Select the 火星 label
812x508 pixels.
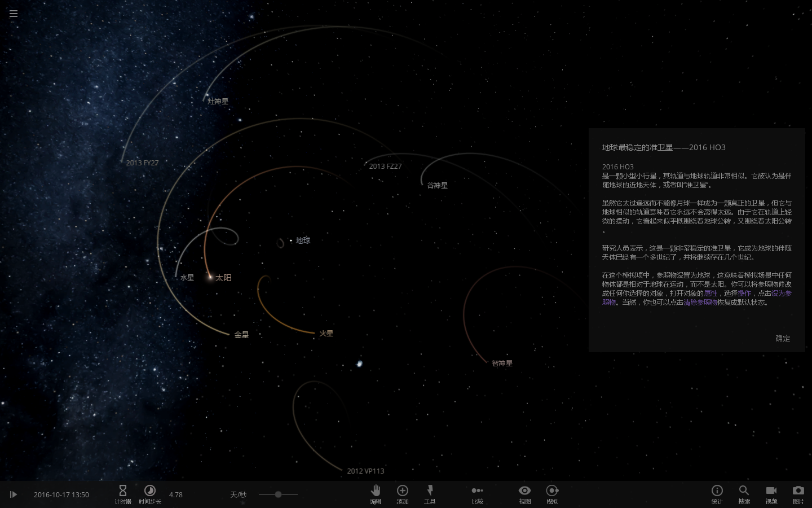[326, 334]
